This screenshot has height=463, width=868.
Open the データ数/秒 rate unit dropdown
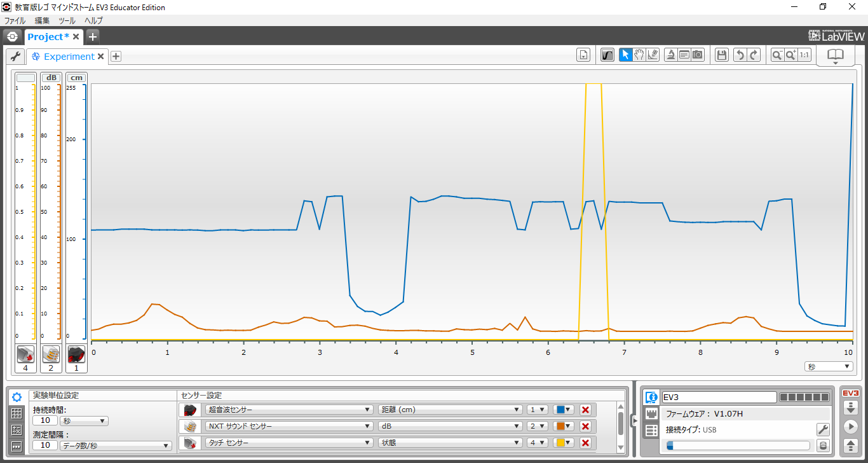click(116, 446)
